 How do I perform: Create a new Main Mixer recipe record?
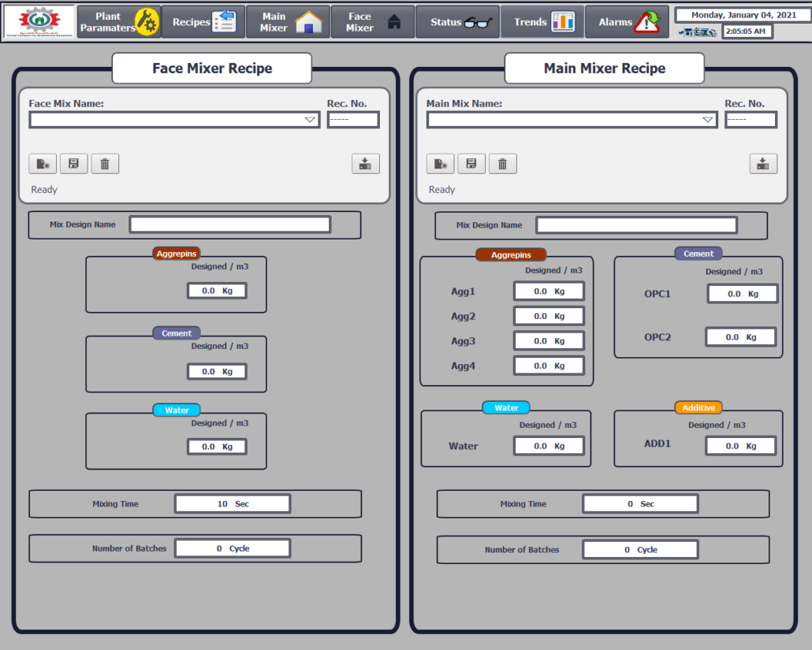click(x=440, y=164)
